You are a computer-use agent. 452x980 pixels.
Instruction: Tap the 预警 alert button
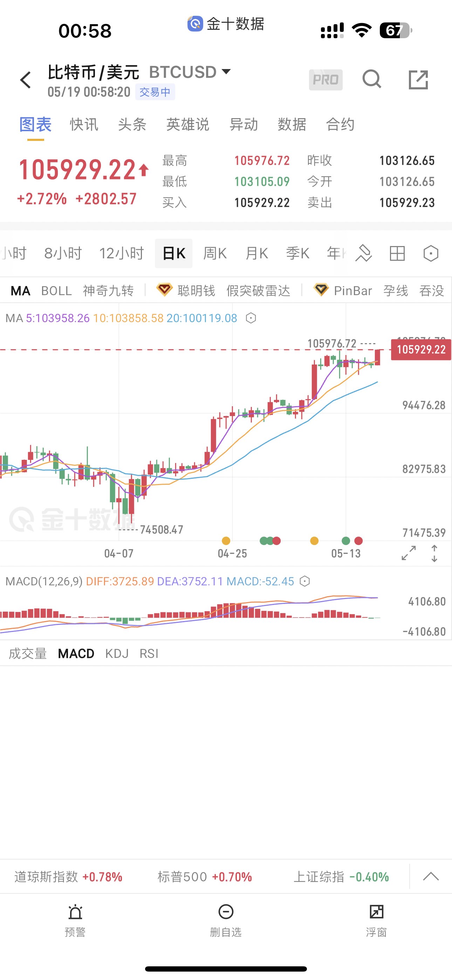(x=75, y=920)
